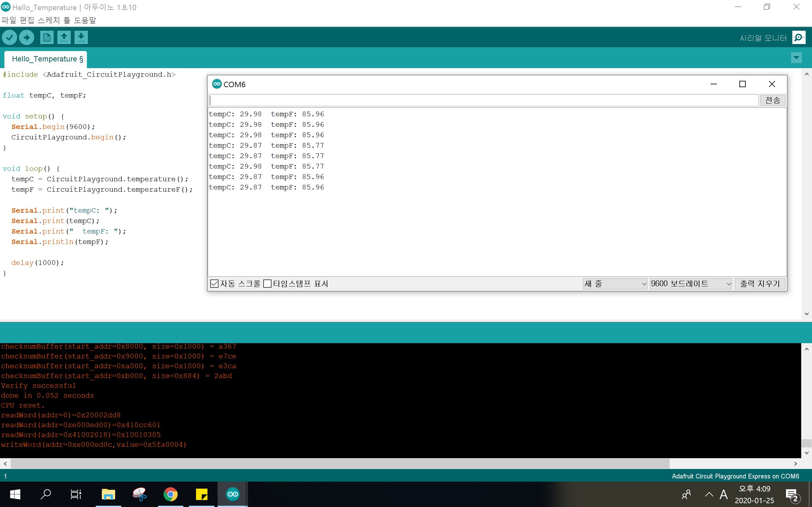
Task: Enable the 타임스탬프 표시 timestamp checkbox
Action: 267,284
